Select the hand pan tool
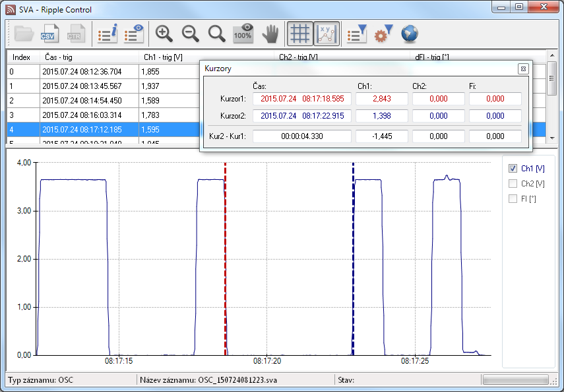 point(270,34)
